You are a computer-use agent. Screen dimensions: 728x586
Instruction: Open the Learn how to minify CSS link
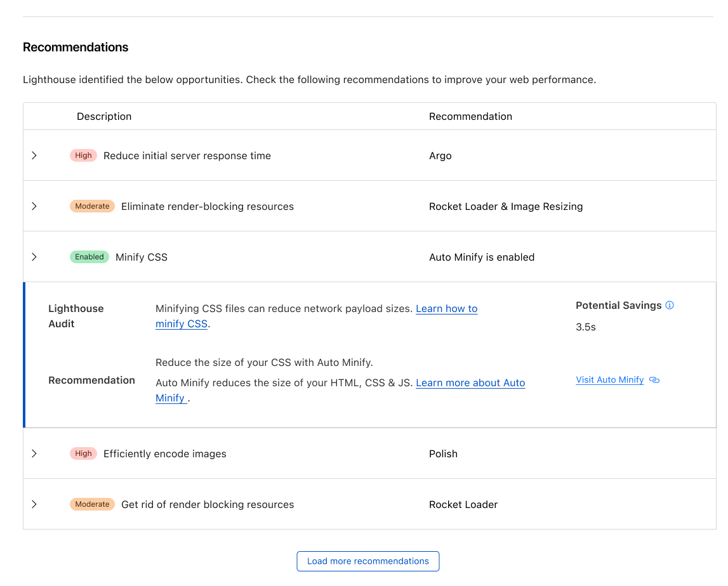(x=446, y=309)
